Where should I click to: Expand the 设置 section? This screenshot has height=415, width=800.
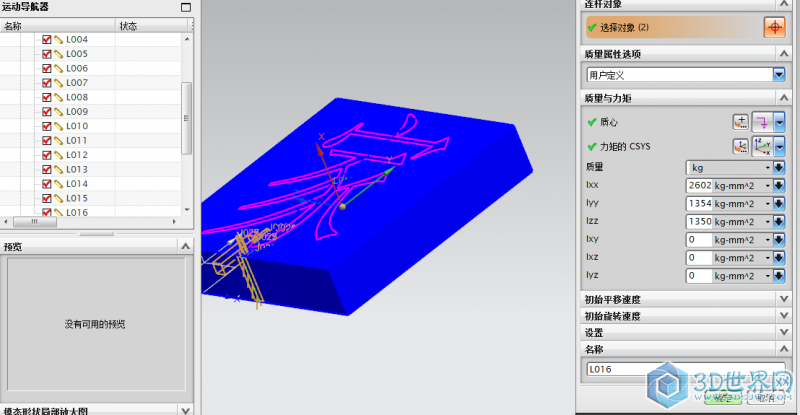point(784,332)
